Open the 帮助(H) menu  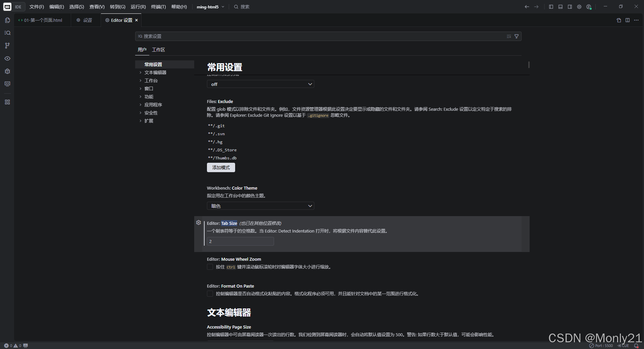179,7
